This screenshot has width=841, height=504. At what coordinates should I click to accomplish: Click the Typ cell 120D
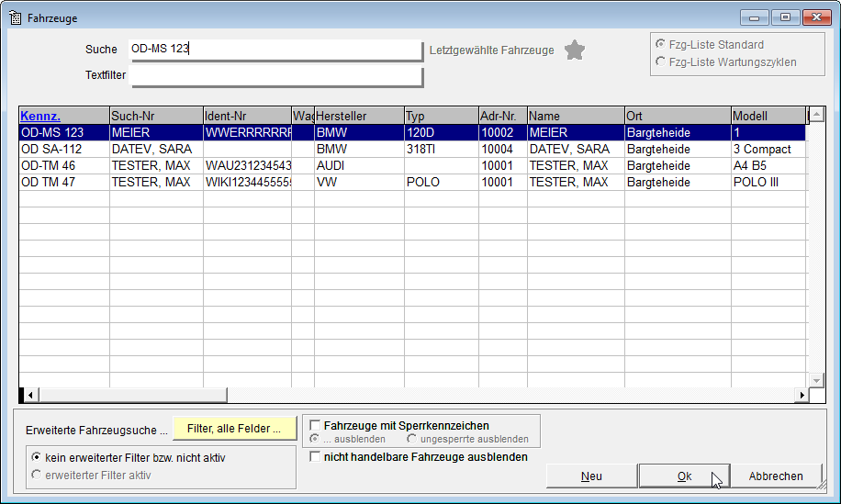441,132
